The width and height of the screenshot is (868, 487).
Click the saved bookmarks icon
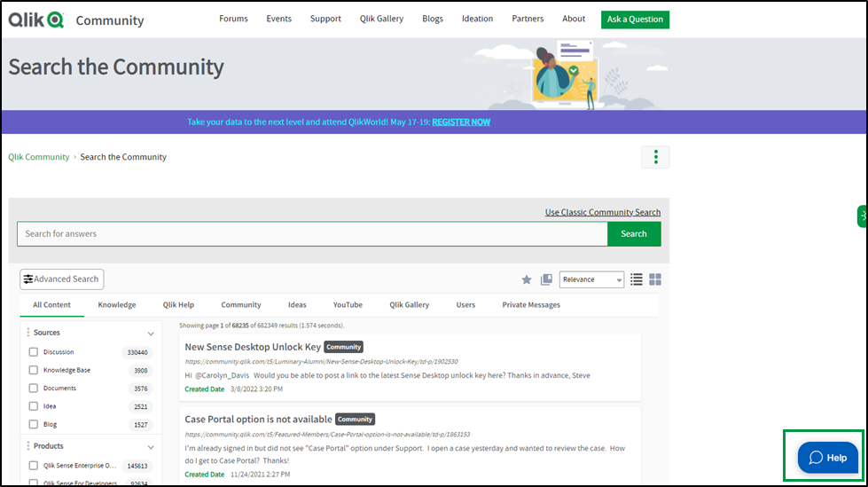[546, 279]
